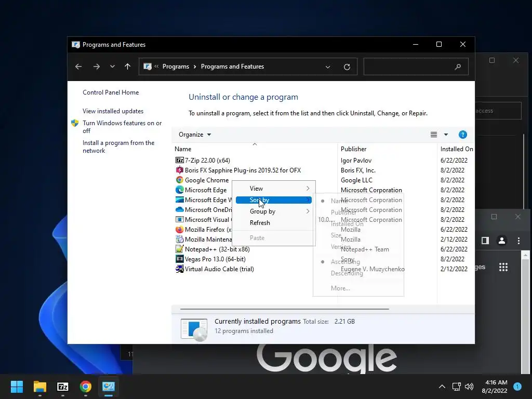Viewport: 532px width, 399px height.
Task: Click the Control Panel taskbar icon
Action: [x=109, y=387]
